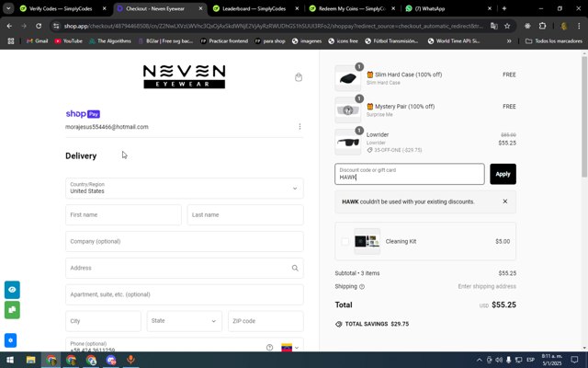Click the shipping help question icon
The image size is (588, 368).
coord(362,286)
